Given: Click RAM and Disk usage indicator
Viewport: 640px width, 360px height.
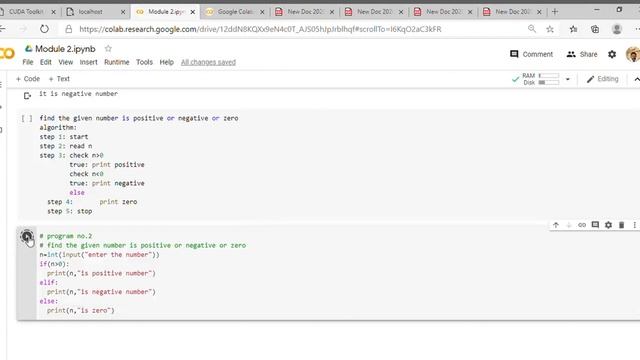Looking at the screenshot, I should (540, 79).
